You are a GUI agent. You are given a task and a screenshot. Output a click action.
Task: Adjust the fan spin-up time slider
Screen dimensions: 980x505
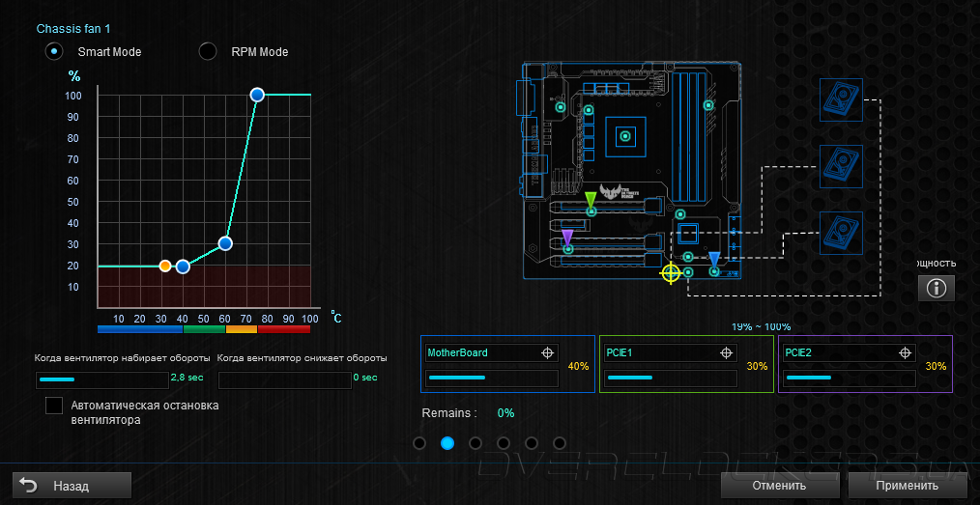pos(101,379)
